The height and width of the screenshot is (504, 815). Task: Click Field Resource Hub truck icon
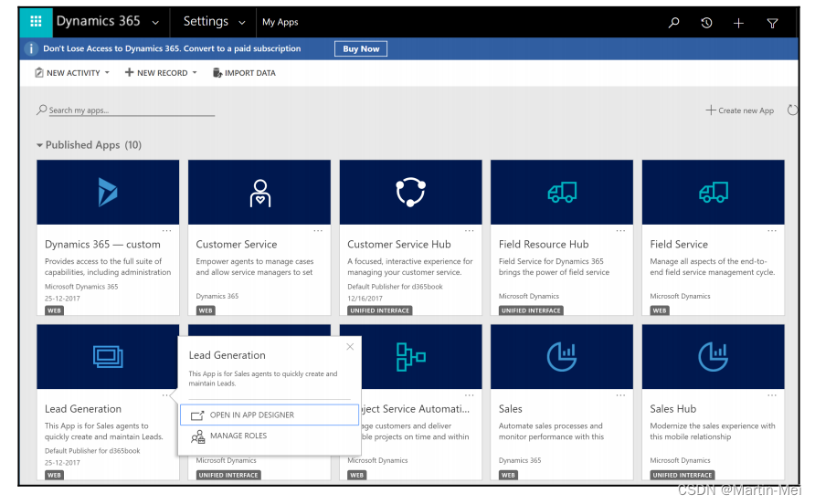point(562,193)
